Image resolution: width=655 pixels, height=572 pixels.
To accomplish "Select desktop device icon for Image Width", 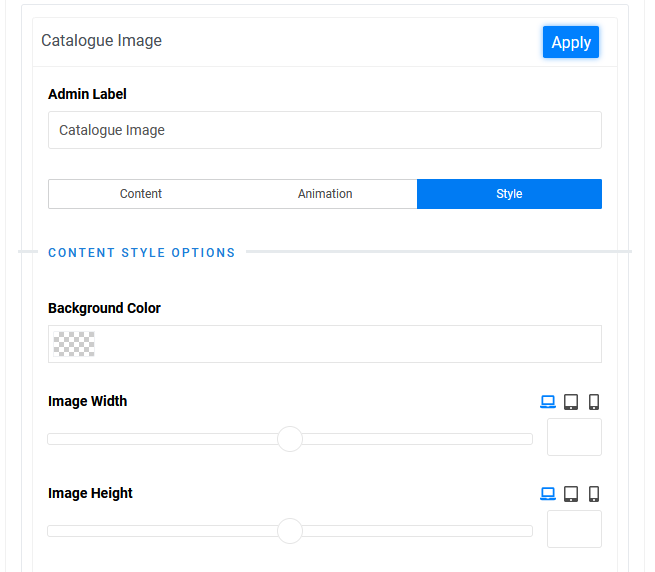I will 548,402.
